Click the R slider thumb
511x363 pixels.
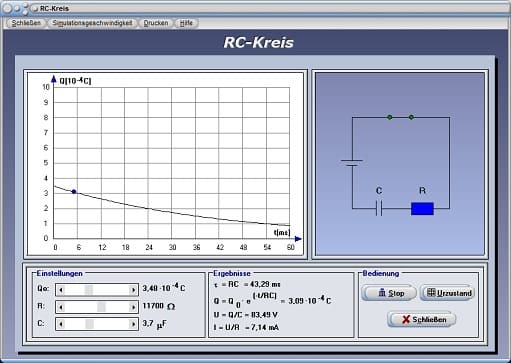[101, 307]
